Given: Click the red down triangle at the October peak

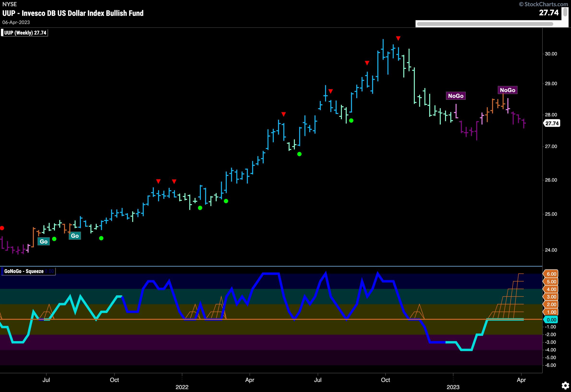Looking at the screenshot, I should (398, 38).
